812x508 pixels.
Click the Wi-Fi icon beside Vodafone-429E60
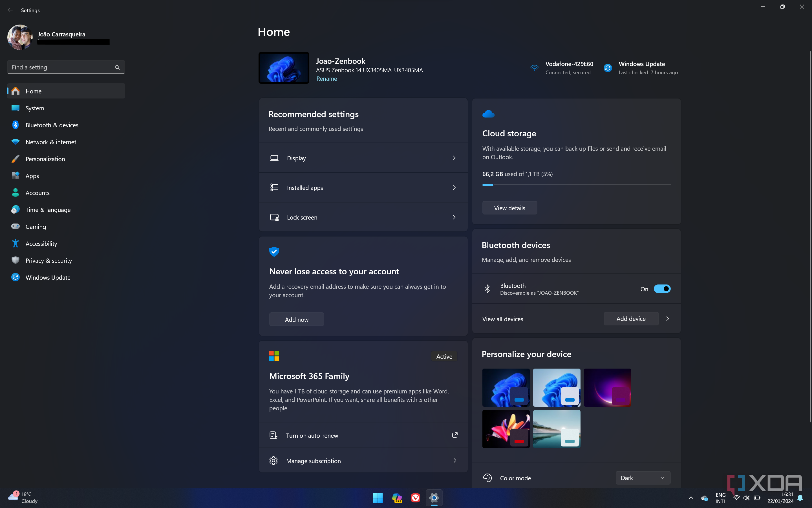tap(535, 68)
